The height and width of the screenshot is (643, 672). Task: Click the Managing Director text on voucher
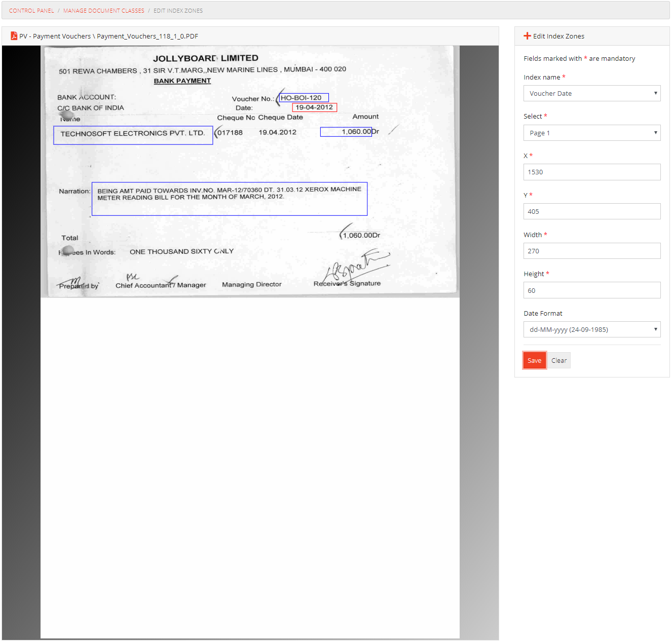[x=251, y=284]
